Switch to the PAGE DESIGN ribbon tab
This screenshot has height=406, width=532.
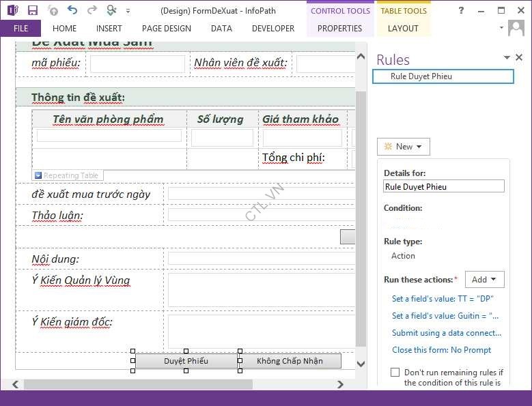[x=166, y=29]
